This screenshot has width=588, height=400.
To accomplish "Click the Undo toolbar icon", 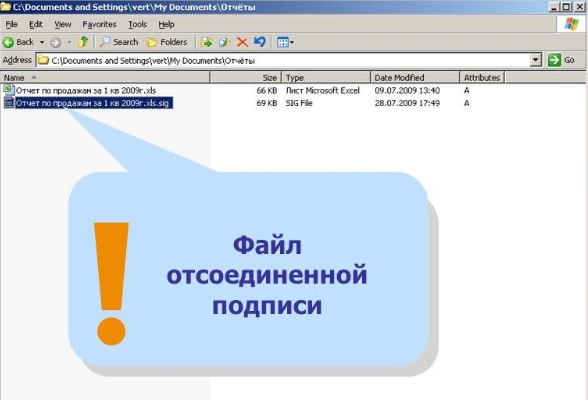I will [260, 42].
